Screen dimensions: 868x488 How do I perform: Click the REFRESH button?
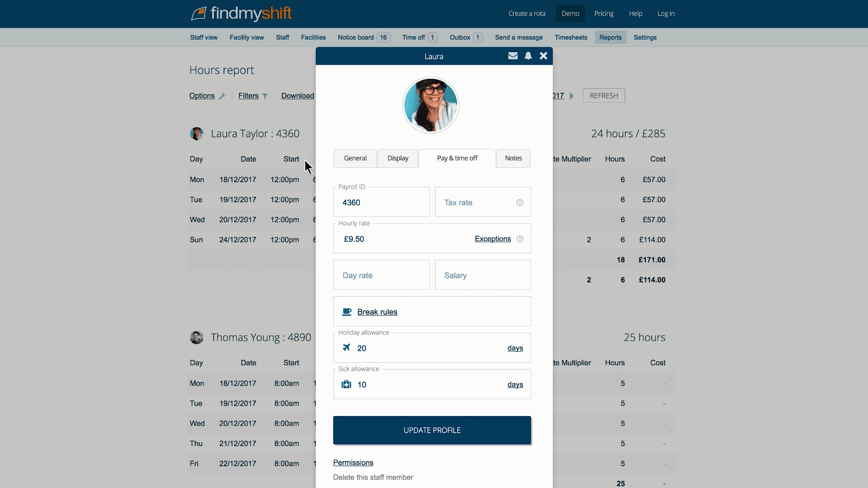tap(604, 96)
